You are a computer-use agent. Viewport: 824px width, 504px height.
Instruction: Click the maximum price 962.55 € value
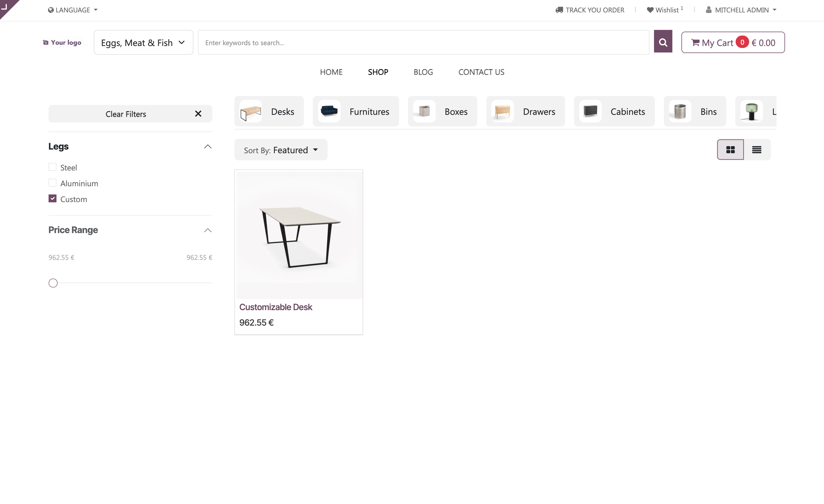tap(199, 257)
